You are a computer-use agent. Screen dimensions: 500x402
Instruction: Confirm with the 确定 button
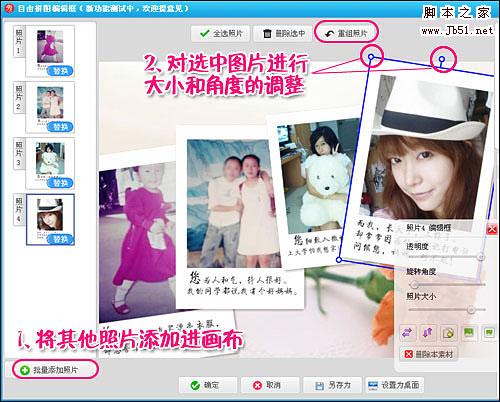pos(208,385)
